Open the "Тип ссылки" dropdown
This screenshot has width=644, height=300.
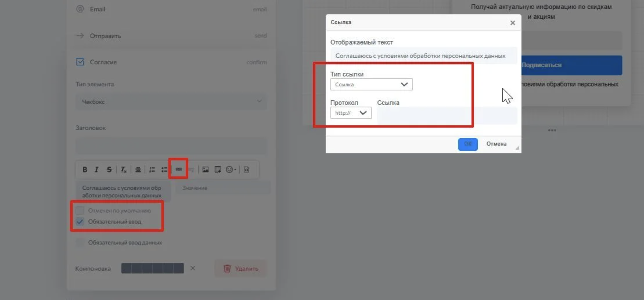coord(371,84)
